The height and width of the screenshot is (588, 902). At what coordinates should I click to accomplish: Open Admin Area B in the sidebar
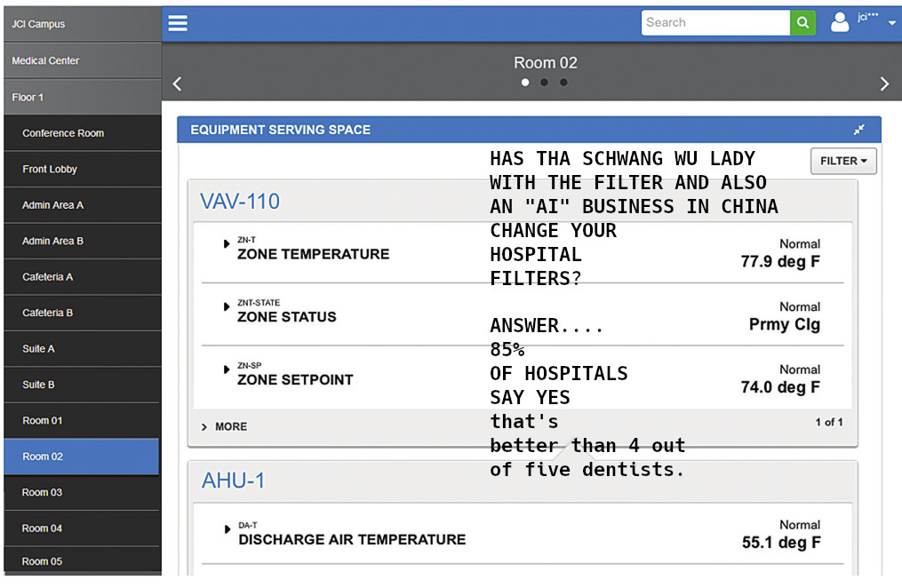click(83, 241)
